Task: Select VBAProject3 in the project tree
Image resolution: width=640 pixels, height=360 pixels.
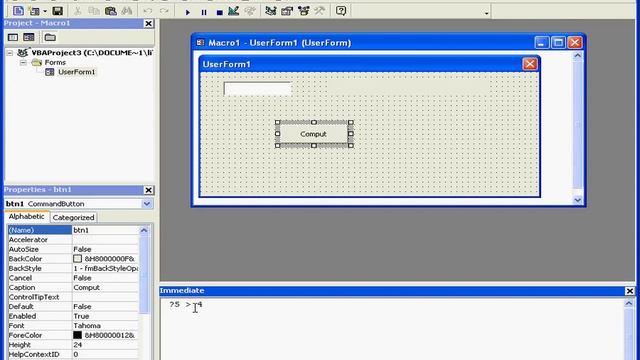Action: (91, 53)
